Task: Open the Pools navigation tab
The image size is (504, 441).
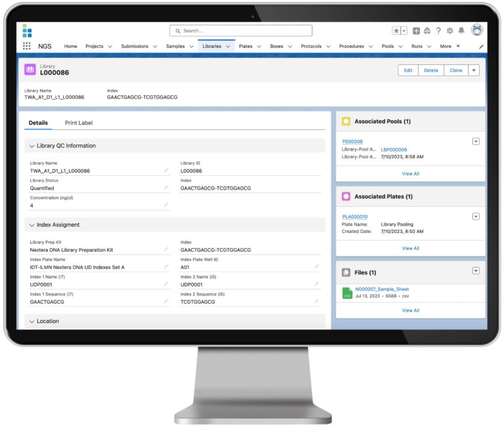Action: tap(387, 47)
